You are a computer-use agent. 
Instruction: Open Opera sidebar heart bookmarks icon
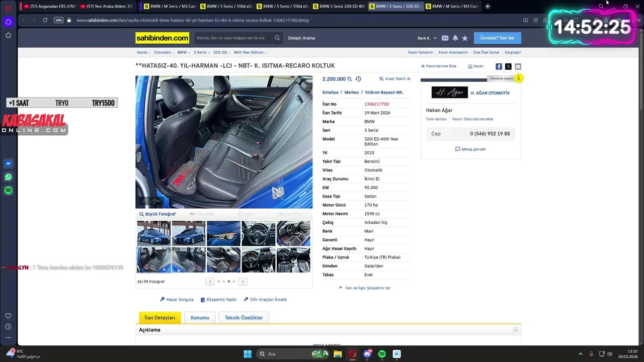point(8,316)
